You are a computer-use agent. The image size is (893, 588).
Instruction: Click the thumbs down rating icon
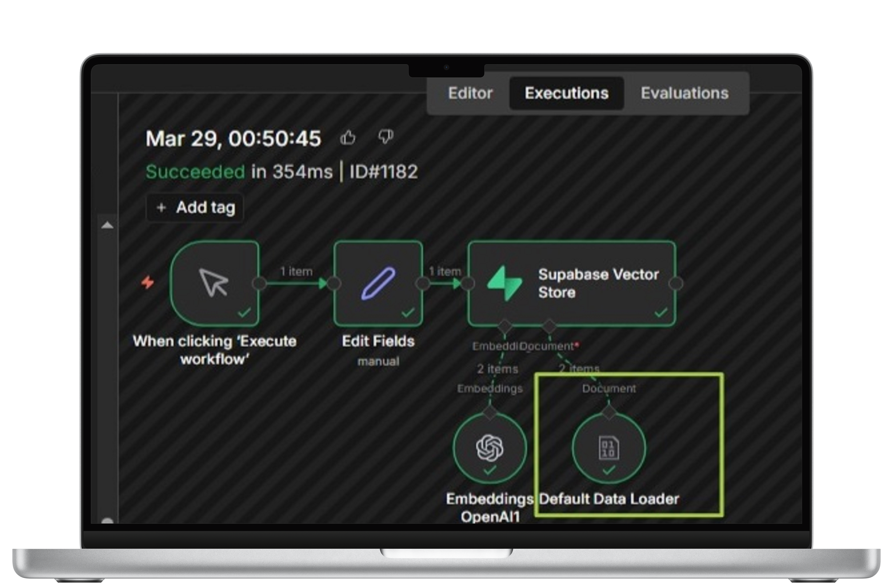(x=386, y=137)
